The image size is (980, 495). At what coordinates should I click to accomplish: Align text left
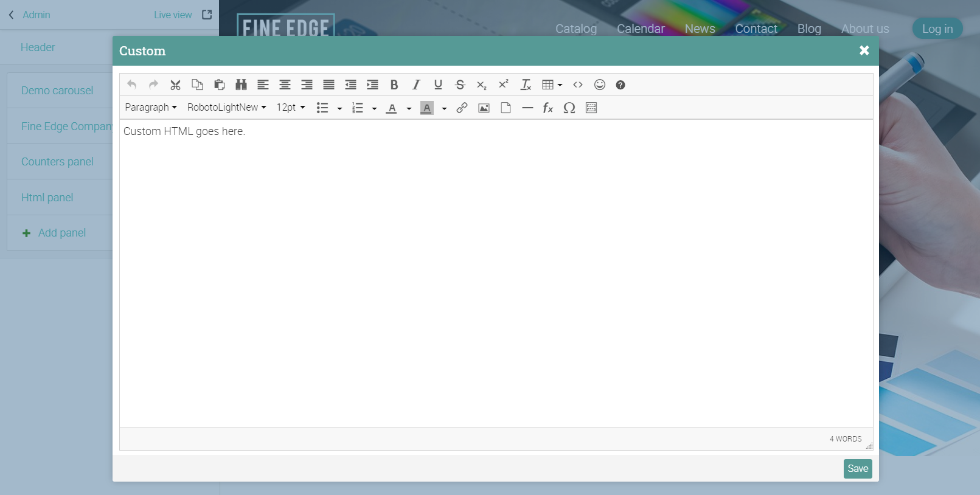click(263, 85)
